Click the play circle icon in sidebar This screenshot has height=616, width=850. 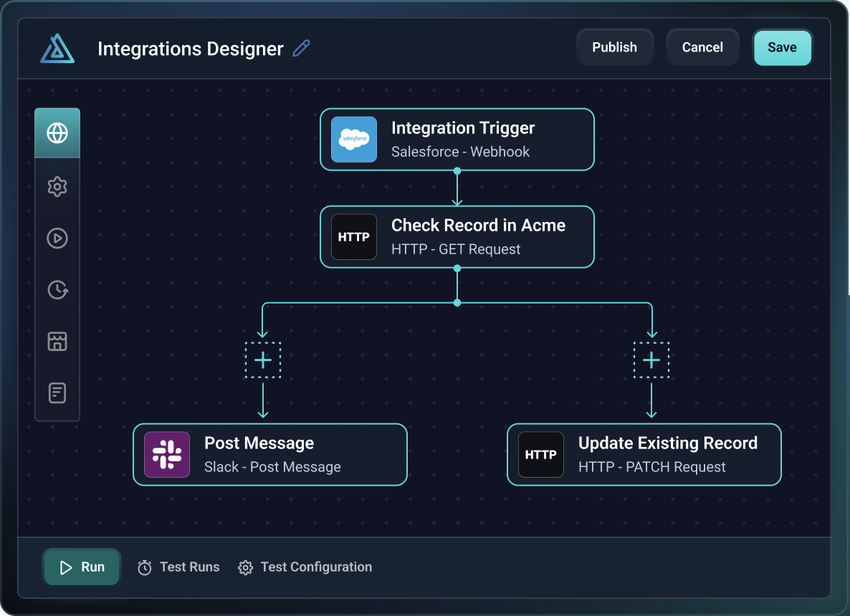[x=57, y=238]
